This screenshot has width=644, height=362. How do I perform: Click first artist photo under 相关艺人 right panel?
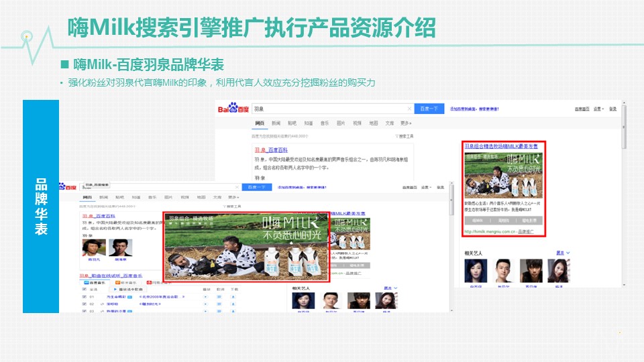[x=476, y=271]
